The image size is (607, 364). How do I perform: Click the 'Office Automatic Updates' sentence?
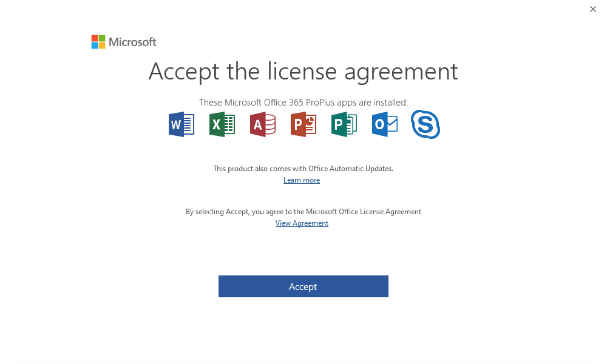303,169
